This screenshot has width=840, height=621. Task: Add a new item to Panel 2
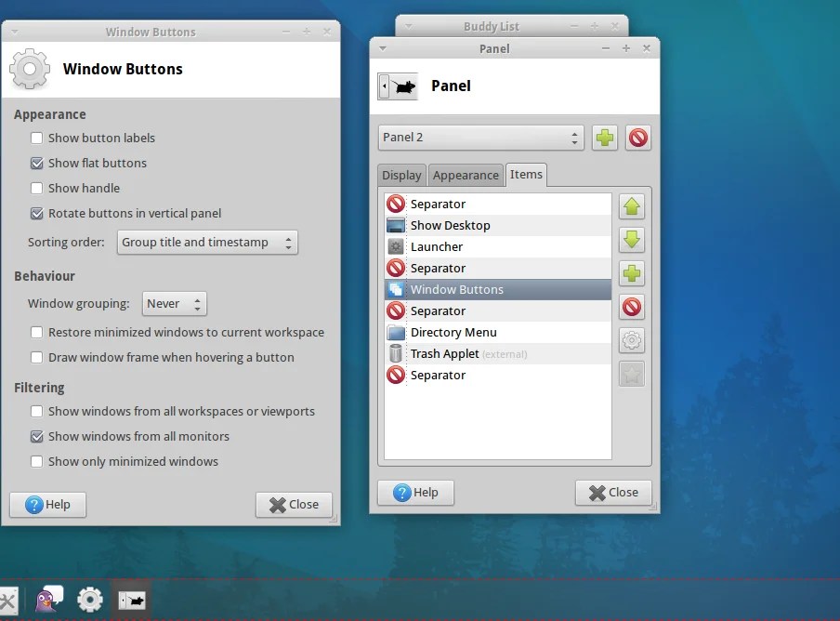tap(632, 273)
